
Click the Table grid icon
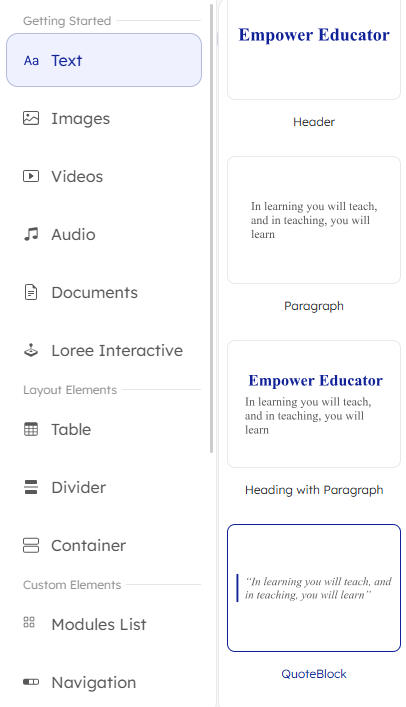pyautogui.click(x=31, y=429)
